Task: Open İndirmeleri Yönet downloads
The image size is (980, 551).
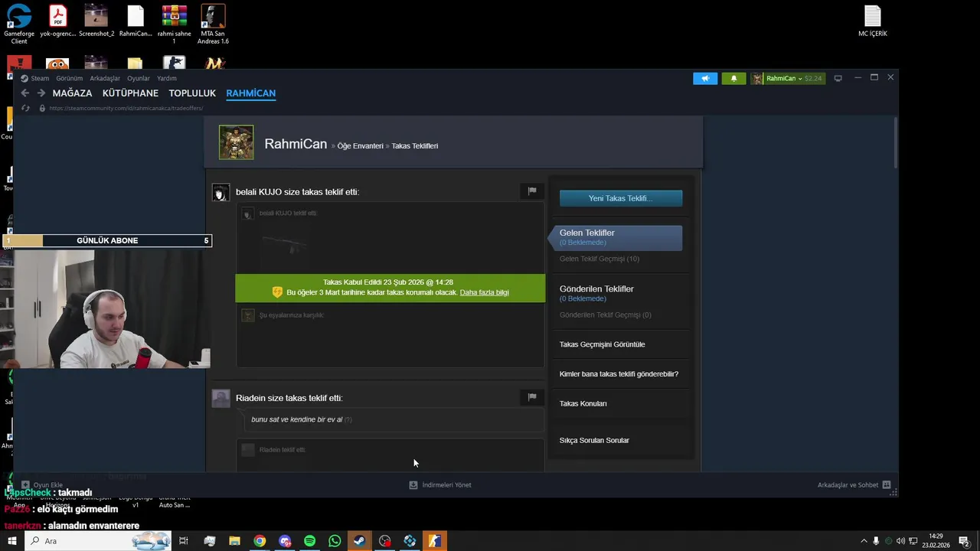Action: [440, 484]
